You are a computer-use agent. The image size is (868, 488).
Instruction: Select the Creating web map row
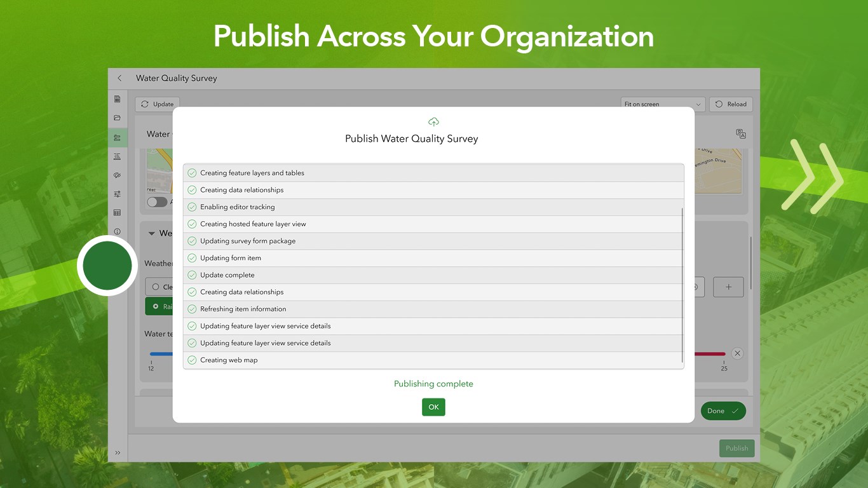click(433, 360)
